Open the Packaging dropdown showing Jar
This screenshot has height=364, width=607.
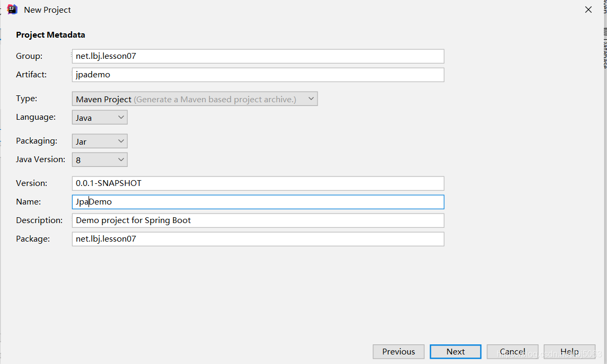(x=100, y=141)
